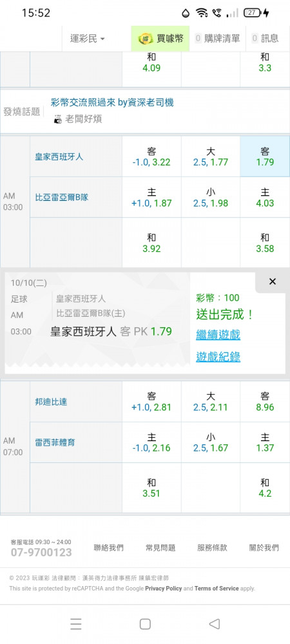Tap the 買嘑幣 coin purchase button
This screenshot has height=644, width=290.
click(x=160, y=39)
